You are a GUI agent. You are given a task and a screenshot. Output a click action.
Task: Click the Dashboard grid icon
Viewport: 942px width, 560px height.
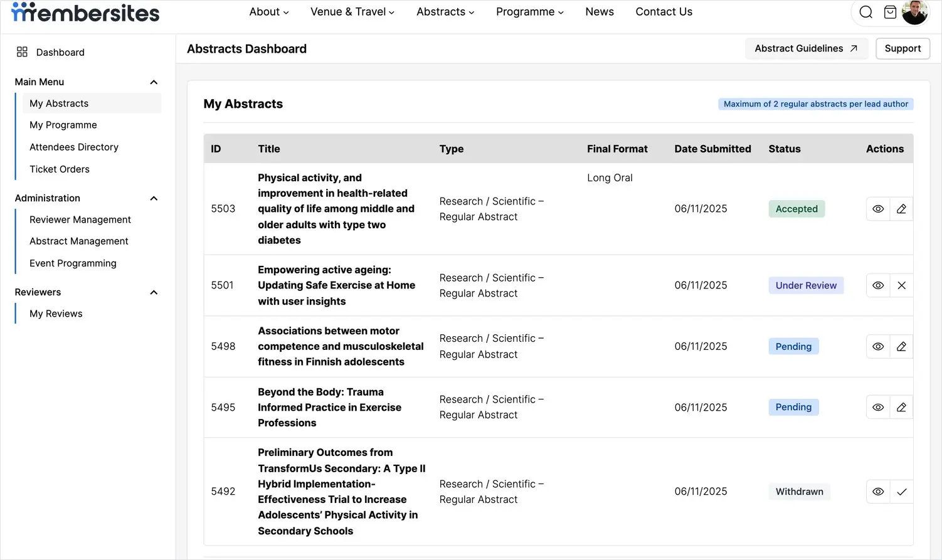[x=22, y=52]
